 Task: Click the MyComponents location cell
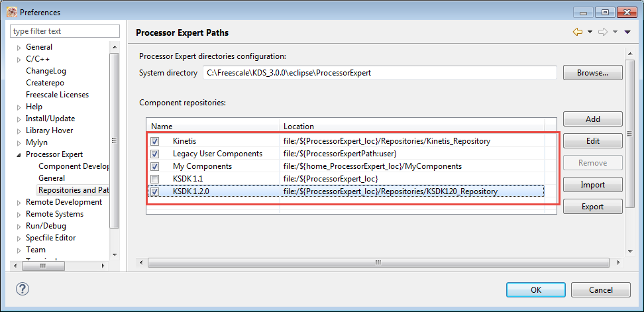373,166
